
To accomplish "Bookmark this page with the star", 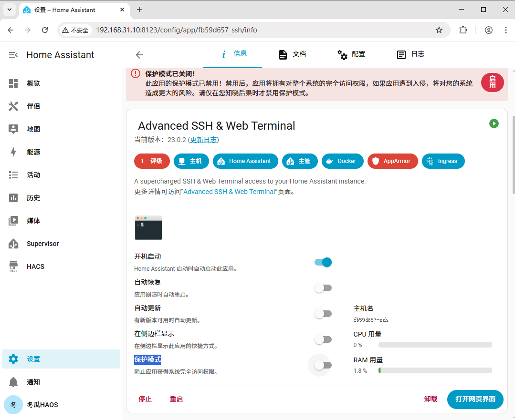I will coord(439,30).
